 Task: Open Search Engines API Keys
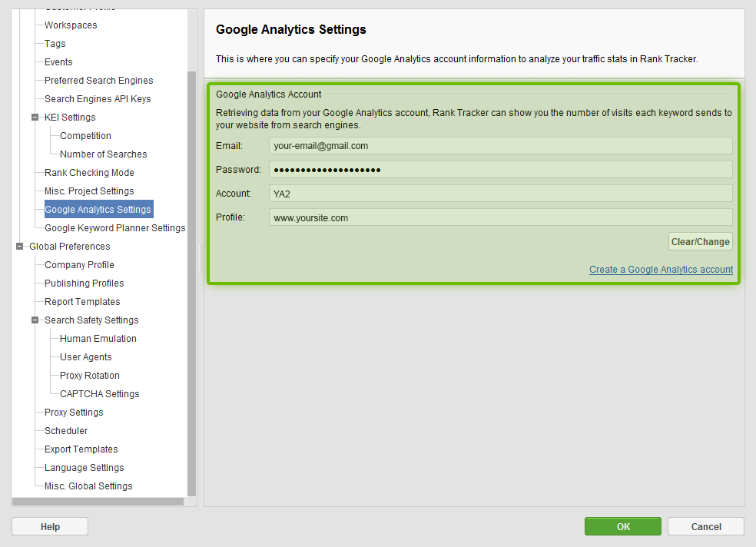pyautogui.click(x=98, y=99)
